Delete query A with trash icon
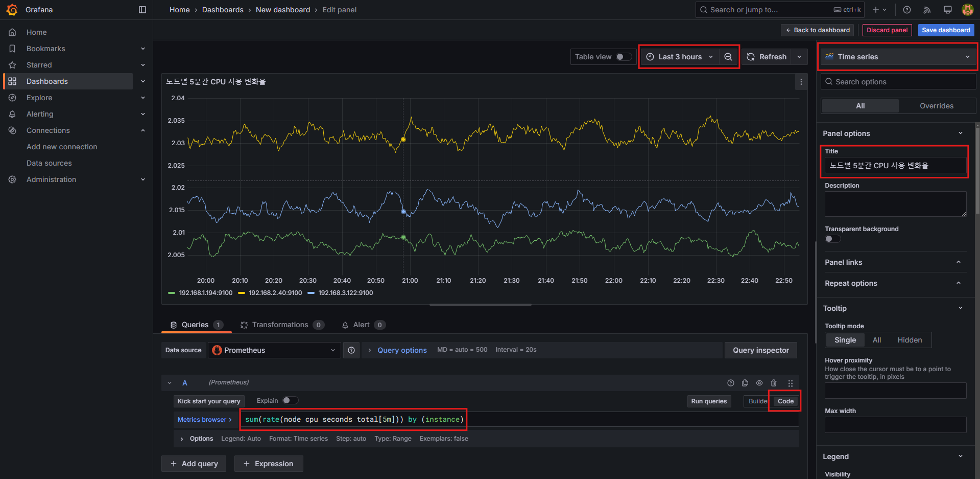This screenshot has width=980, height=479. pos(774,383)
